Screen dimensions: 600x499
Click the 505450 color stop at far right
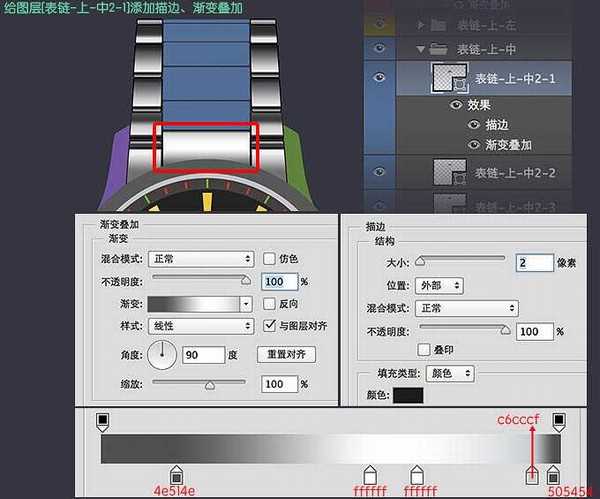(554, 474)
